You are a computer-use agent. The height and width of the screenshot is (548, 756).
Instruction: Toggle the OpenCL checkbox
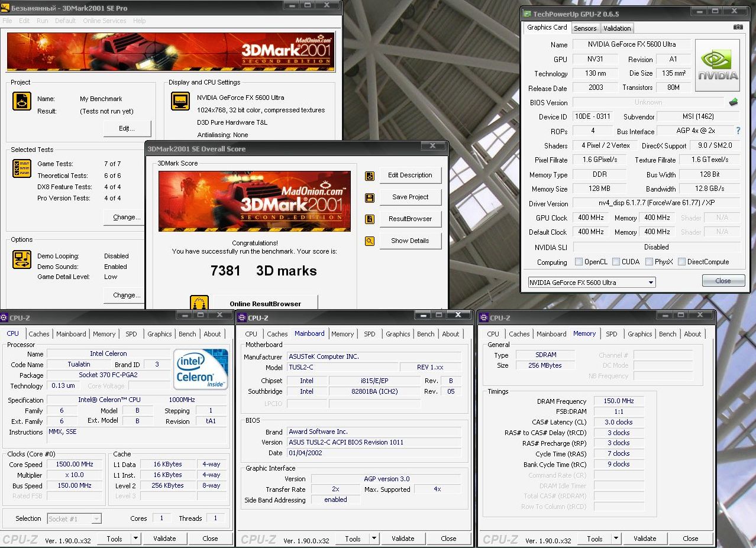tap(579, 262)
